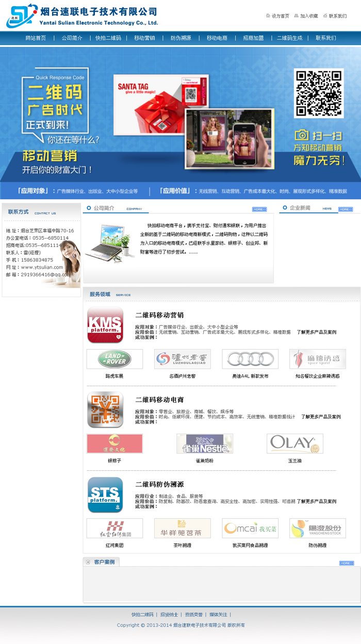The height and width of the screenshot is (644, 361).
Task: Click the Sulian company logo
Action: [22, 15]
